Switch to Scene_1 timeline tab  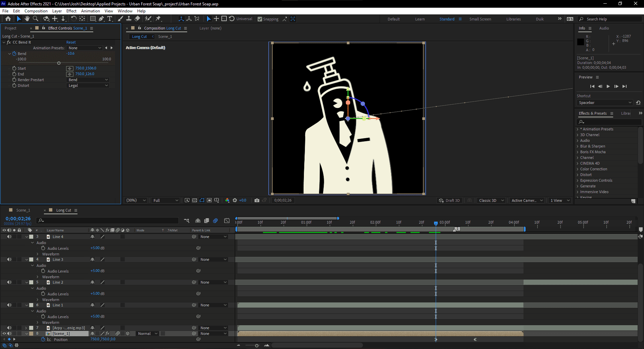(23, 210)
